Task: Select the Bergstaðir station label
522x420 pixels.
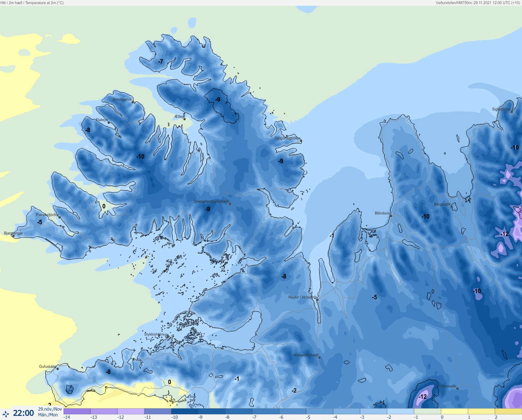Action: [x=442, y=204]
